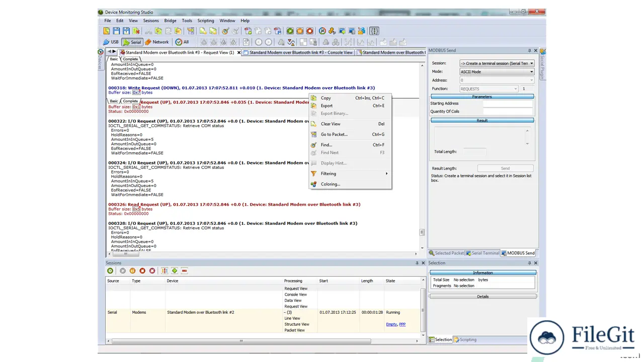Click the red Stop icon in Sessions toolbar
This screenshot has height=362, width=644.
142,270
